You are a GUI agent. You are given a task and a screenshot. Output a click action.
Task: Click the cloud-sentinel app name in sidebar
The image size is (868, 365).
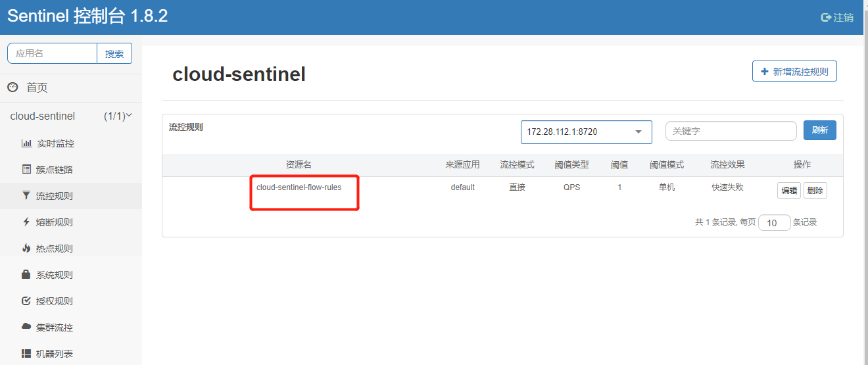click(x=43, y=116)
